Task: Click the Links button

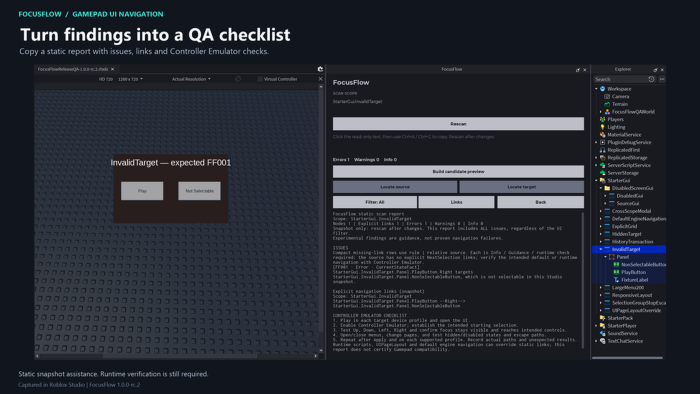Action: [x=456, y=202]
